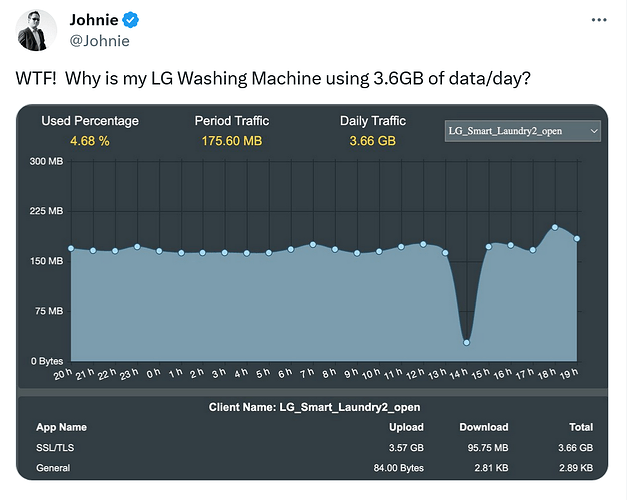The height and width of the screenshot is (500, 631).
Task: Select the 18h peak data point
Action: coord(555,227)
